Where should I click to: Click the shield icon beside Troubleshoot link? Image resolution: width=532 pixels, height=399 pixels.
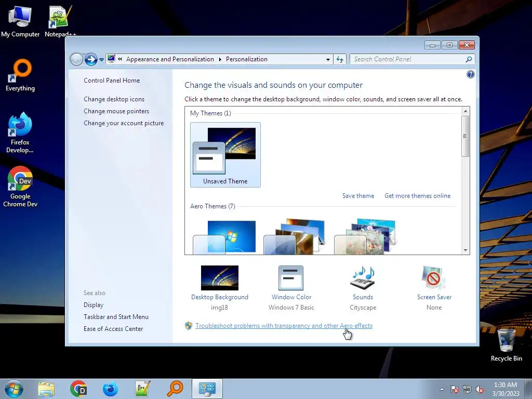[x=189, y=326]
